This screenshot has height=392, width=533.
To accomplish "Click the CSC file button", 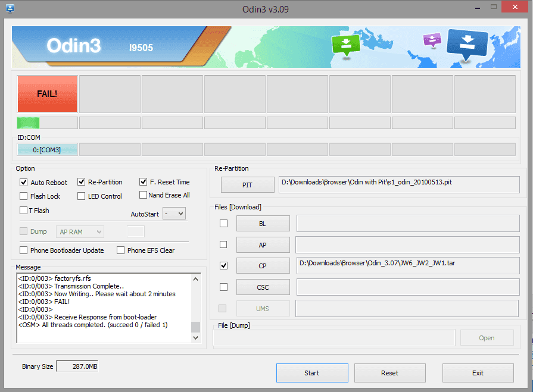I will [263, 287].
